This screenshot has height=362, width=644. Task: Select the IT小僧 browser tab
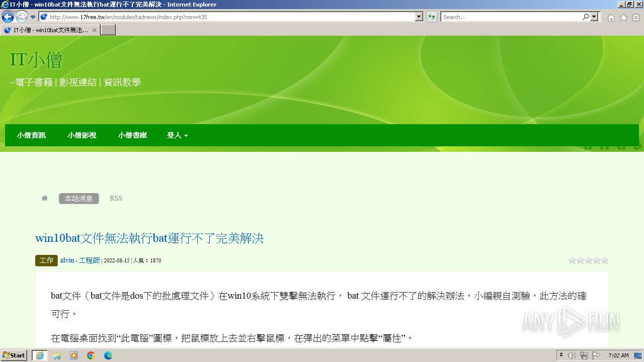50,30
